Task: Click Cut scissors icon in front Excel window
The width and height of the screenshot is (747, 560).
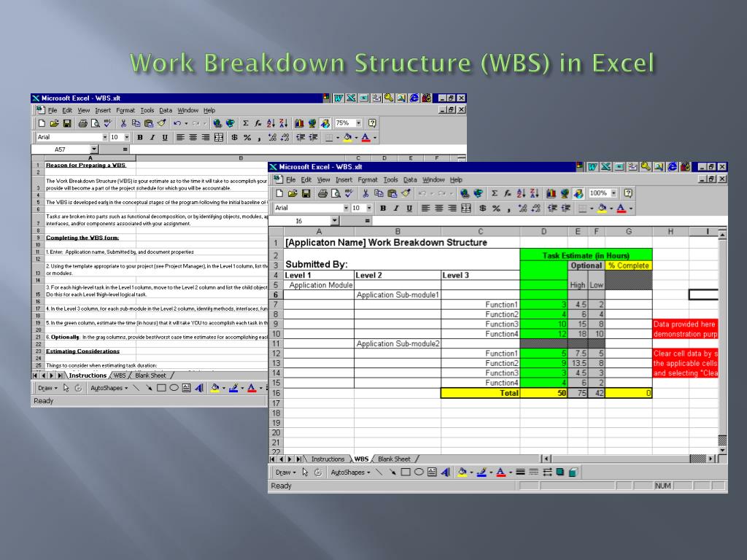Action: point(365,193)
